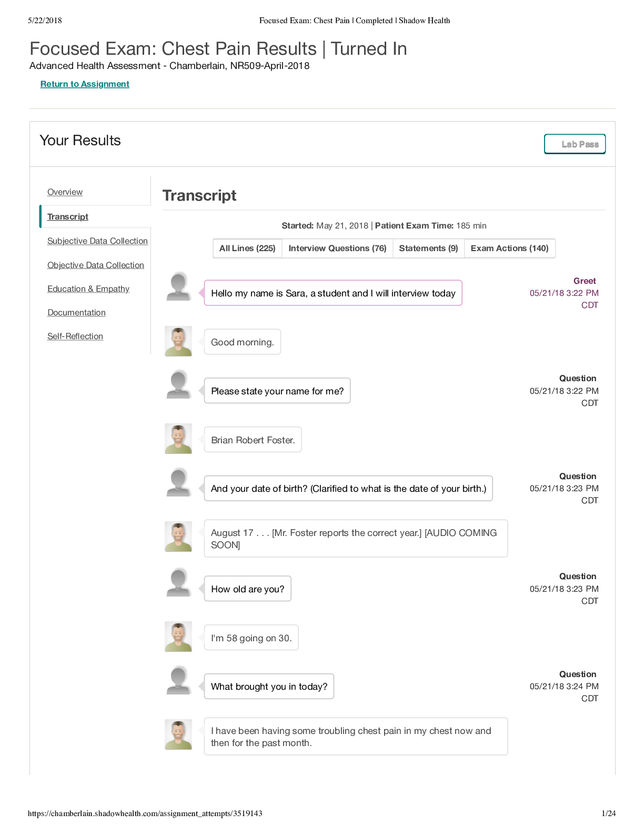644x834 pixels.
Task: Switch to the Interview Questions (76) tab
Action: pyautogui.click(x=337, y=249)
